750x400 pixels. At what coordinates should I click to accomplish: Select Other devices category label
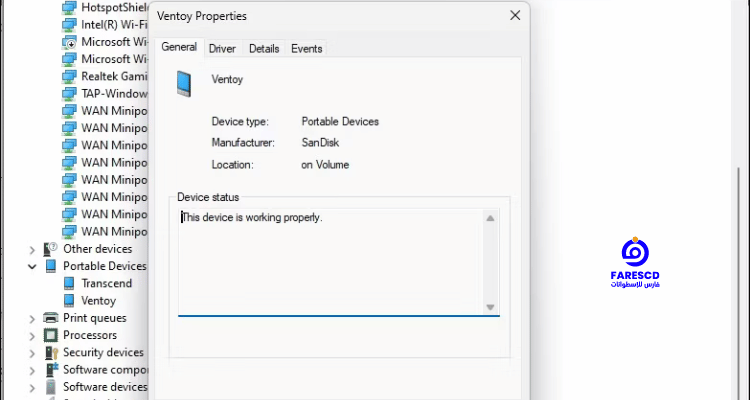(x=98, y=249)
